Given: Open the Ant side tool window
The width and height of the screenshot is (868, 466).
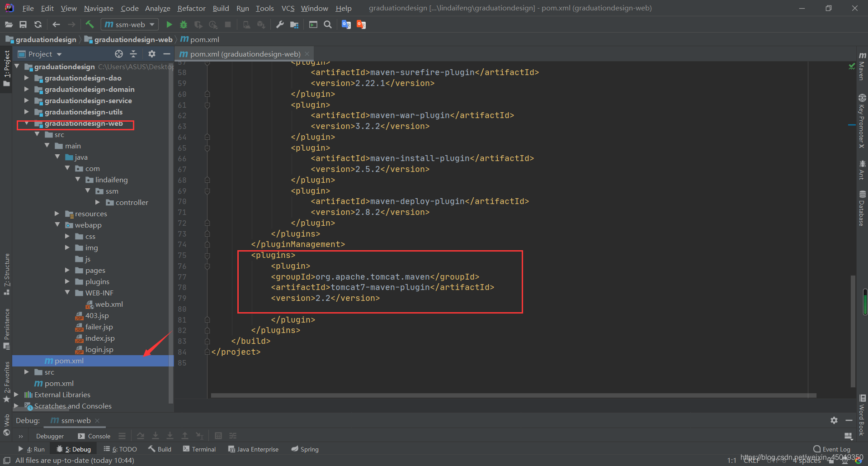Looking at the screenshot, I should click(x=862, y=170).
